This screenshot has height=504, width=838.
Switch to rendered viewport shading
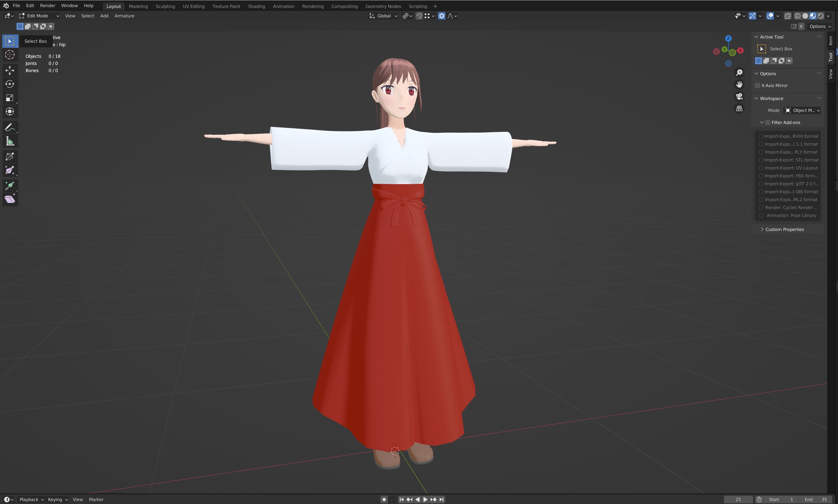click(x=821, y=16)
